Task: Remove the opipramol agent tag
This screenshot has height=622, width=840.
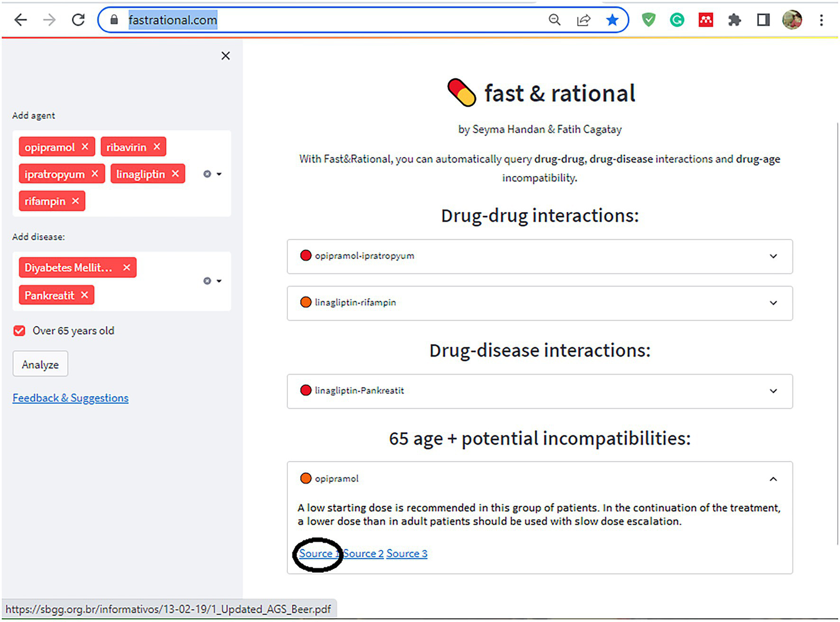Action: 85,147
